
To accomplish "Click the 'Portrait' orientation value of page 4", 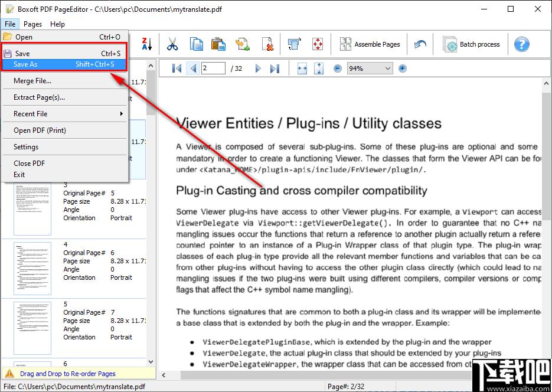I will (121, 277).
